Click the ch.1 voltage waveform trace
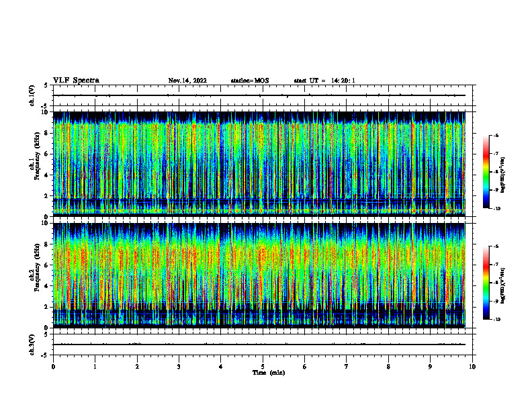This screenshot has width=532, height=411. point(259,95)
